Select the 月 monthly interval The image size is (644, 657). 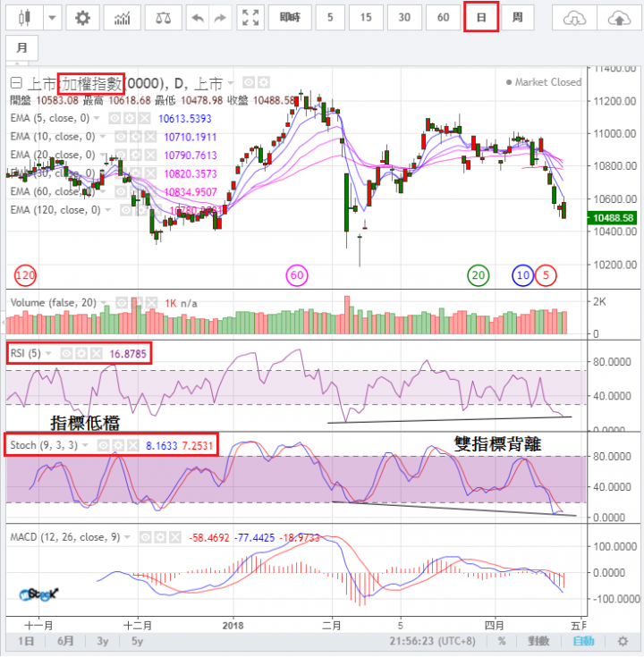click(x=21, y=48)
